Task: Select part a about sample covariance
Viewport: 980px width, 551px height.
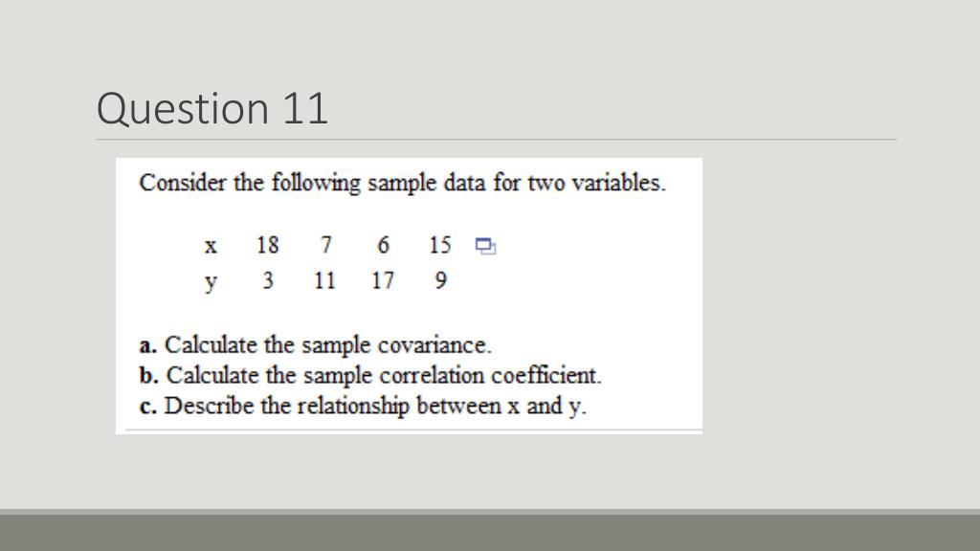Action: 316,344
